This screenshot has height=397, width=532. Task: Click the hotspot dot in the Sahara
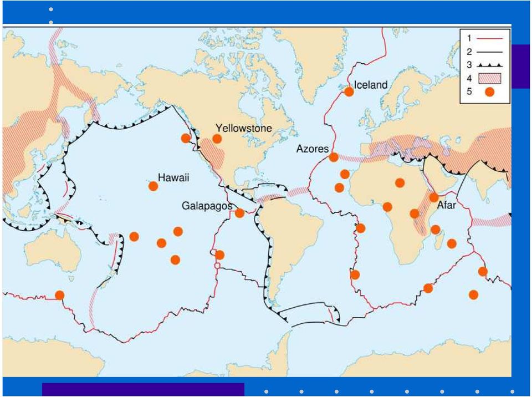click(400, 183)
